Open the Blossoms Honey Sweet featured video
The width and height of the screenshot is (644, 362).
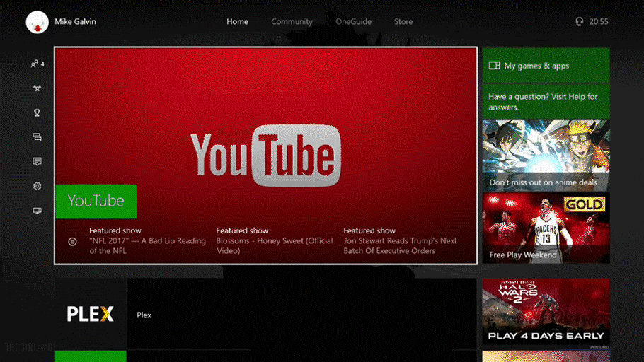click(275, 240)
